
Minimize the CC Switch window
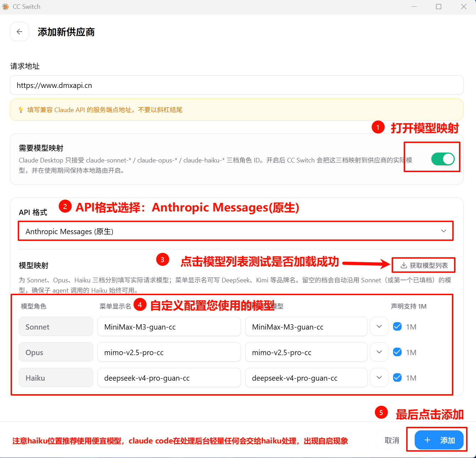pos(414,7)
